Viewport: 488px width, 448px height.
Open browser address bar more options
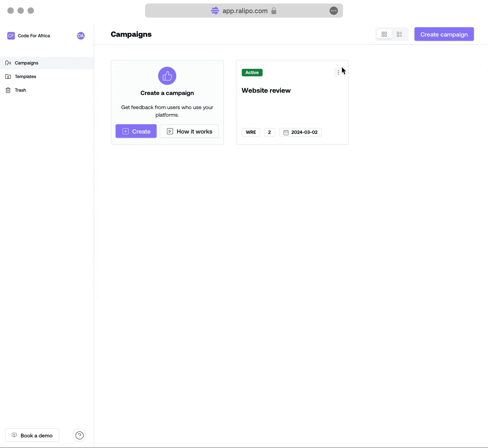[333, 11]
